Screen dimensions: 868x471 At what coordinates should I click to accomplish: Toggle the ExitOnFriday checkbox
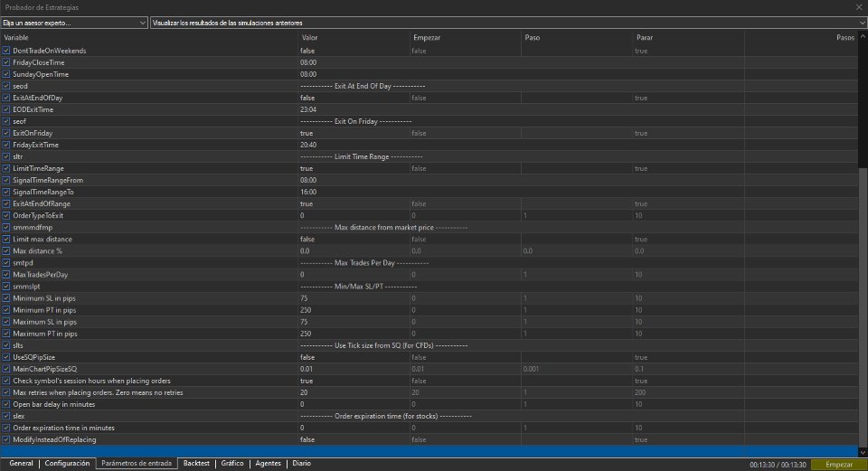tap(6, 133)
